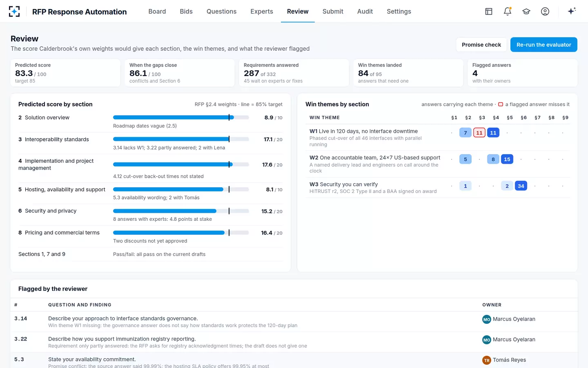The width and height of the screenshot is (588, 368).
Task: Click the Interoperability standards section row
Action: 150,143
